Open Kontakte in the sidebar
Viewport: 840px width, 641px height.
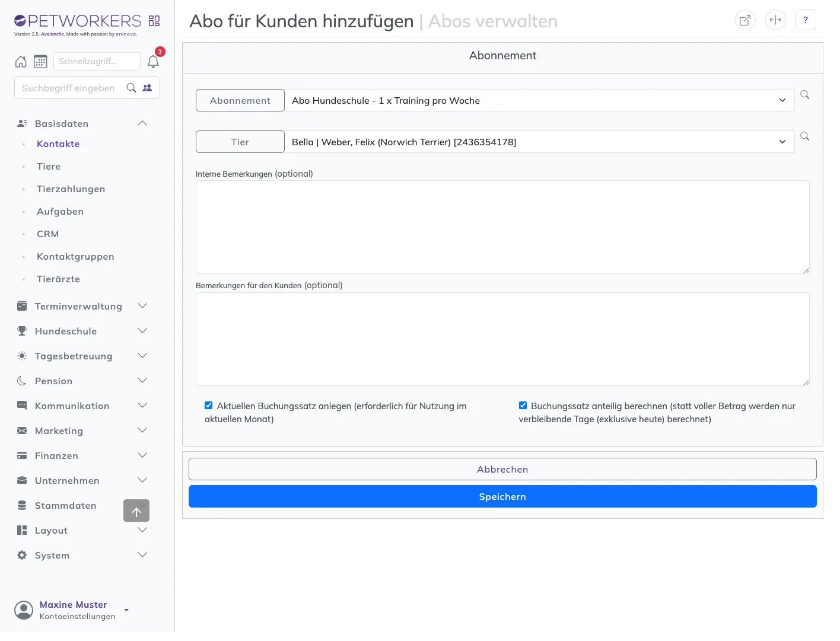(58, 144)
